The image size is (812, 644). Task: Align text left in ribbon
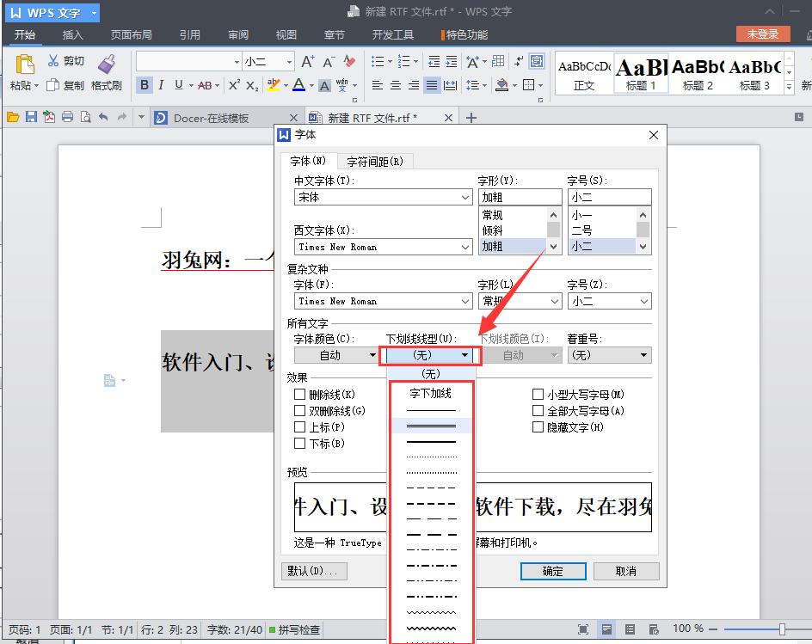[x=378, y=85]
